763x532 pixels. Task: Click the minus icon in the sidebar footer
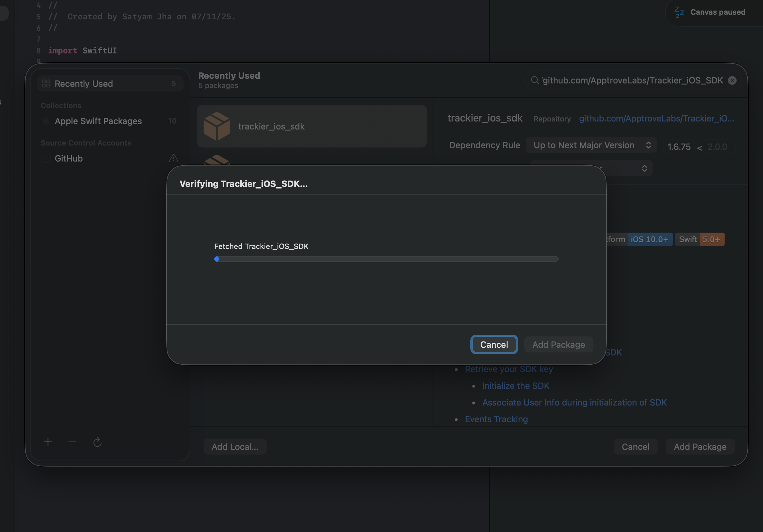pyautogui.click(x=72, y=442)
